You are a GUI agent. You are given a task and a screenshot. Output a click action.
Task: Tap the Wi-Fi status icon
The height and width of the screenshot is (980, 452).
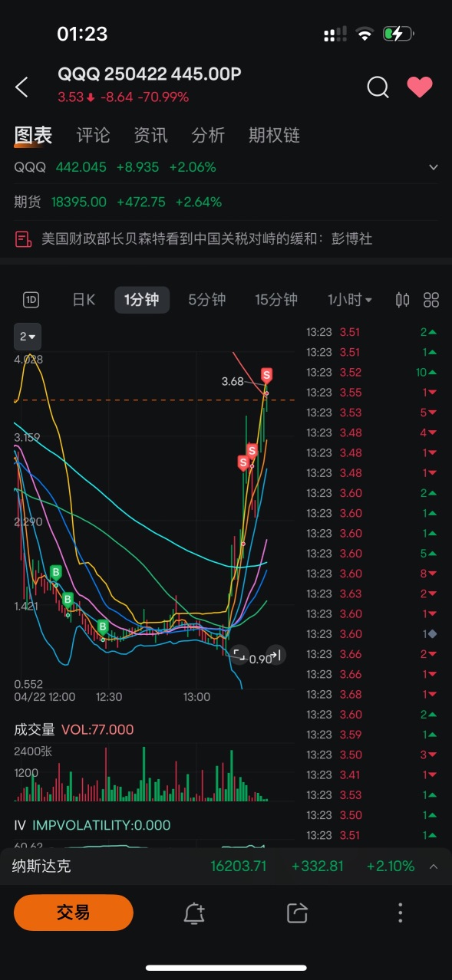click(365, 34)
